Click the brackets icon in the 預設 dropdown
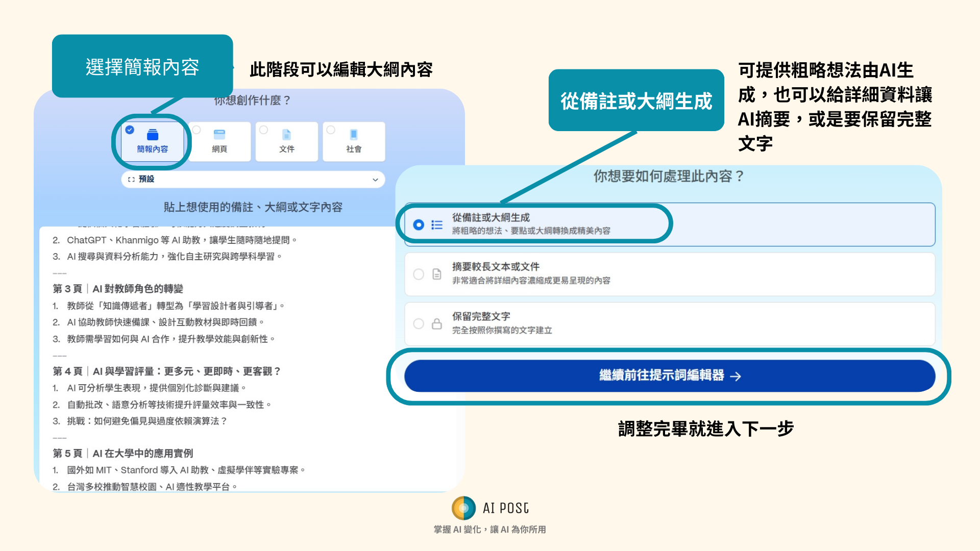This screenshot has height=551, width=980. pos(131,180)
